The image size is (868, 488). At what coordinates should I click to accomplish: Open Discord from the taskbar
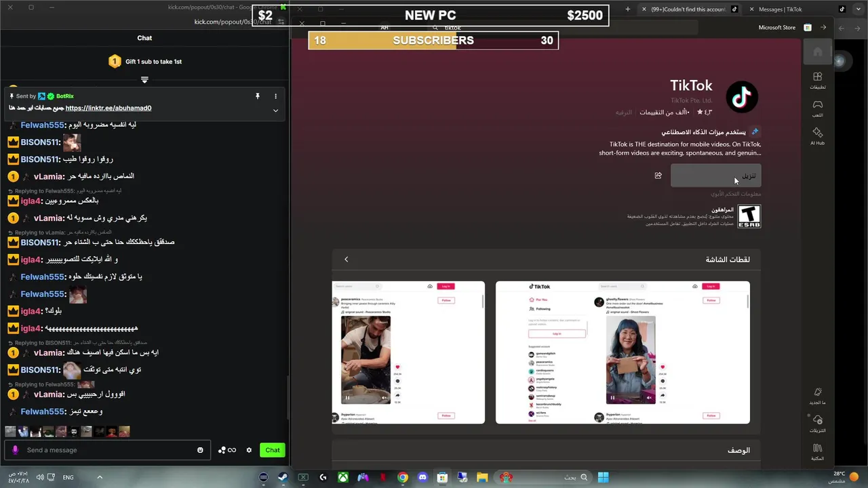pos(422,477)
